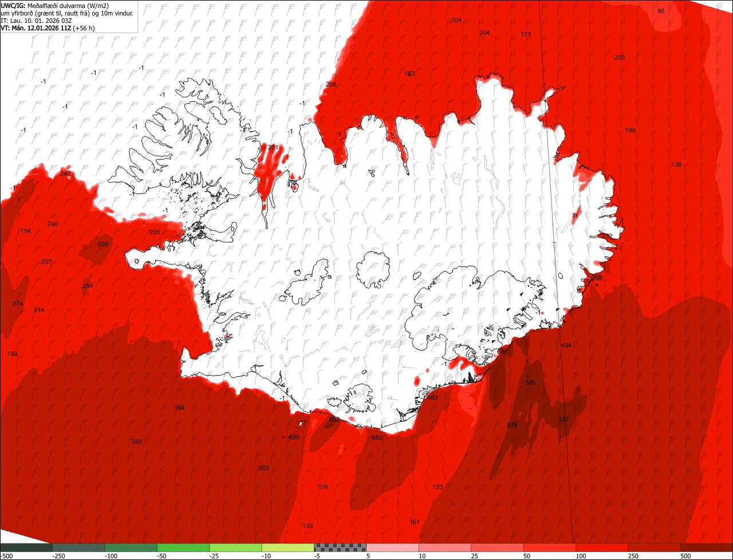Click the flux value '203' on the map
The height and width of the screenshot is (560, 733).
(620, 57)
